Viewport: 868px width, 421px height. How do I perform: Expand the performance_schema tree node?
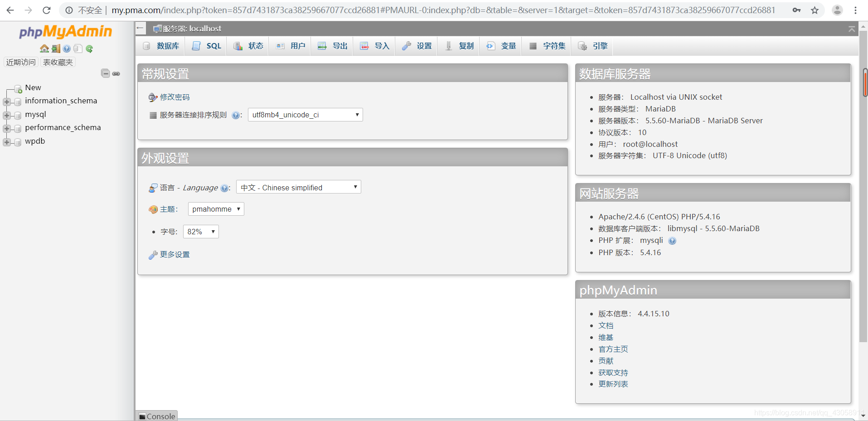tap(7, 128)
